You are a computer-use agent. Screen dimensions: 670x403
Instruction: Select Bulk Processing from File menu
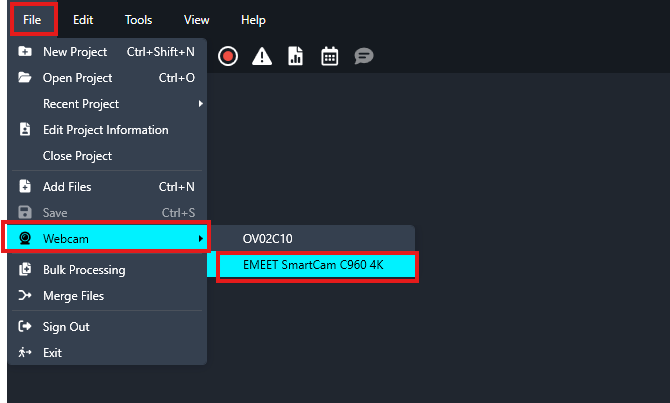[84, 270]
